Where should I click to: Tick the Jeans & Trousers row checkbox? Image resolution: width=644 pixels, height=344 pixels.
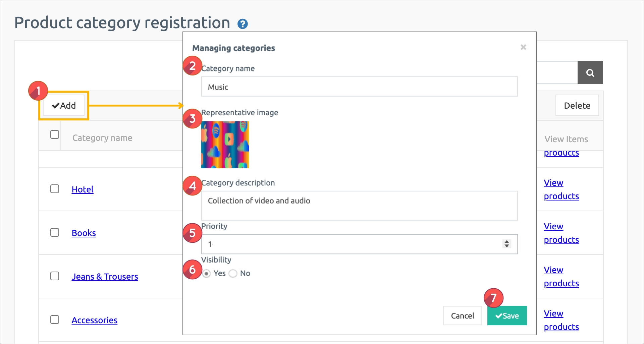pos(55,276)
